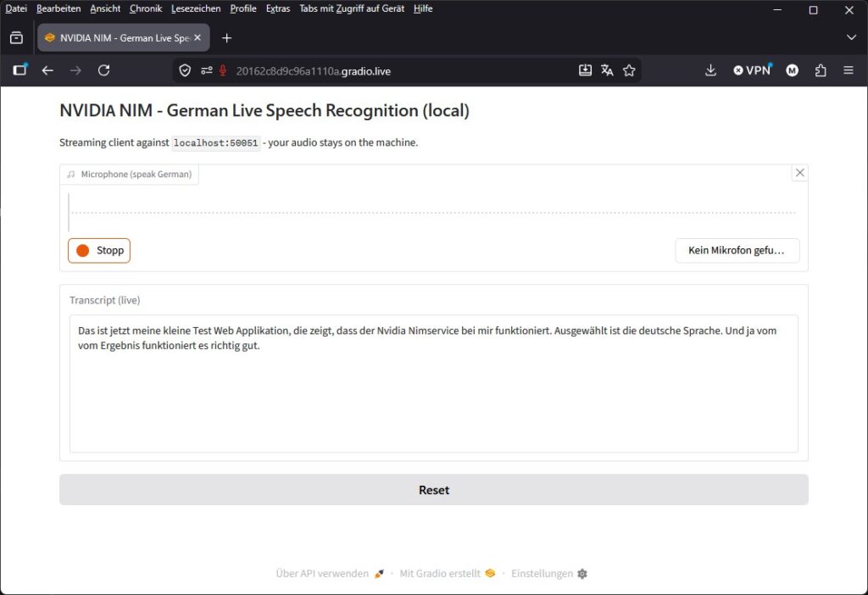Maximize the browser window
868x595 pixels.
[813, 9]
